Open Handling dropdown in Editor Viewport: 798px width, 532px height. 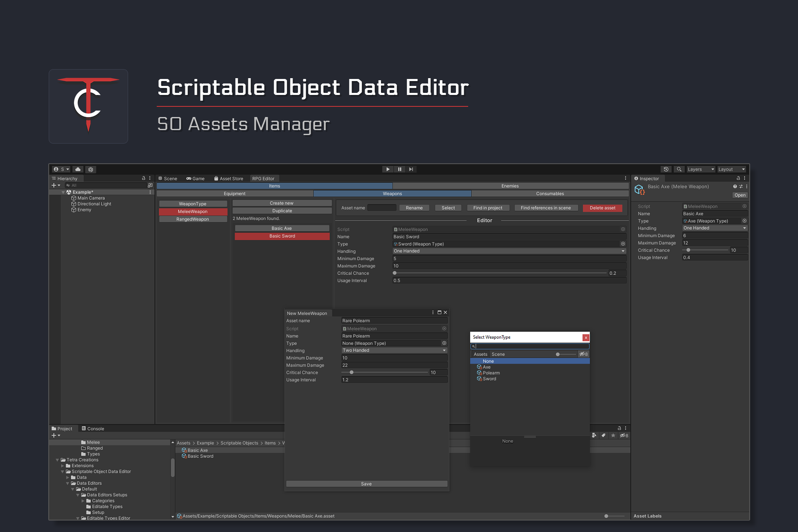pyautogui.click(x=509, y=251)
